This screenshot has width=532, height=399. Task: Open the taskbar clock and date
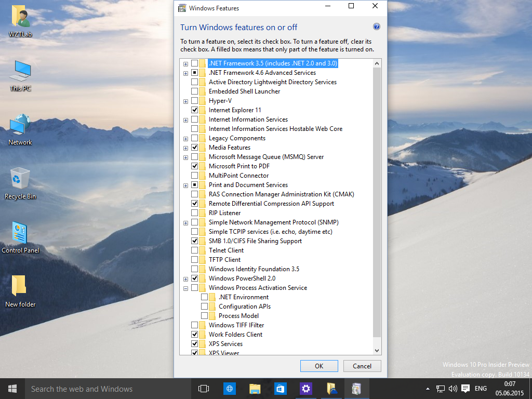point(510,389)
